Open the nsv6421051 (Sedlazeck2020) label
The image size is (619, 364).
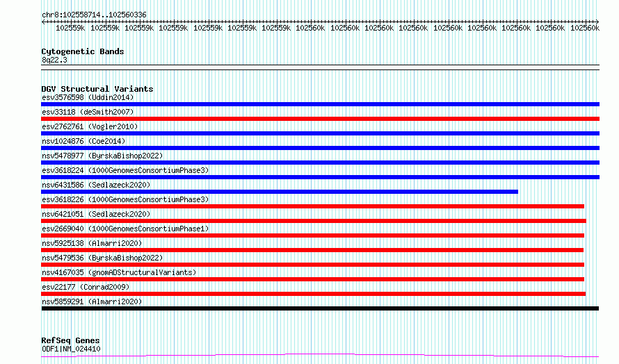96,214
